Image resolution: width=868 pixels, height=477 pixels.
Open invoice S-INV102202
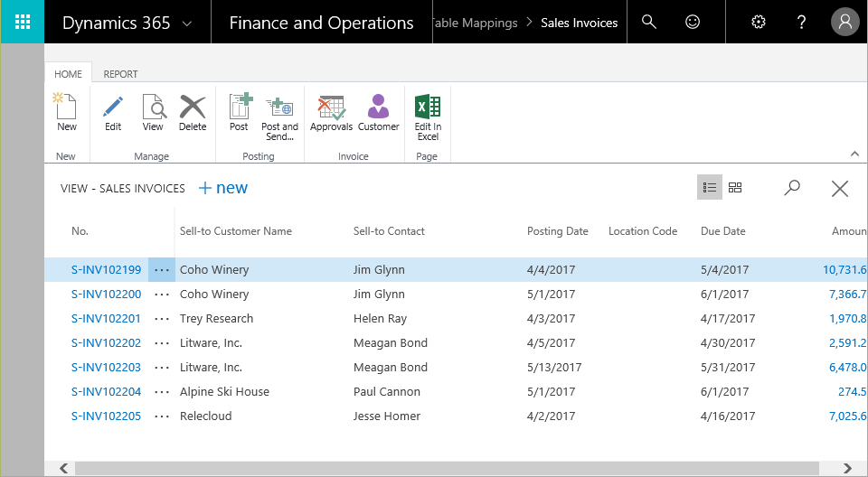point(107,343)
